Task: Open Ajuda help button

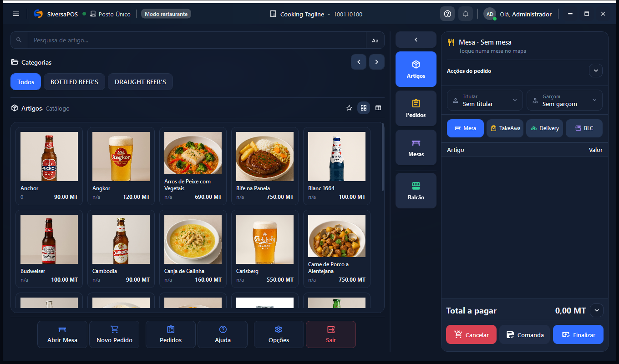Action: click(x=223, y=334)
